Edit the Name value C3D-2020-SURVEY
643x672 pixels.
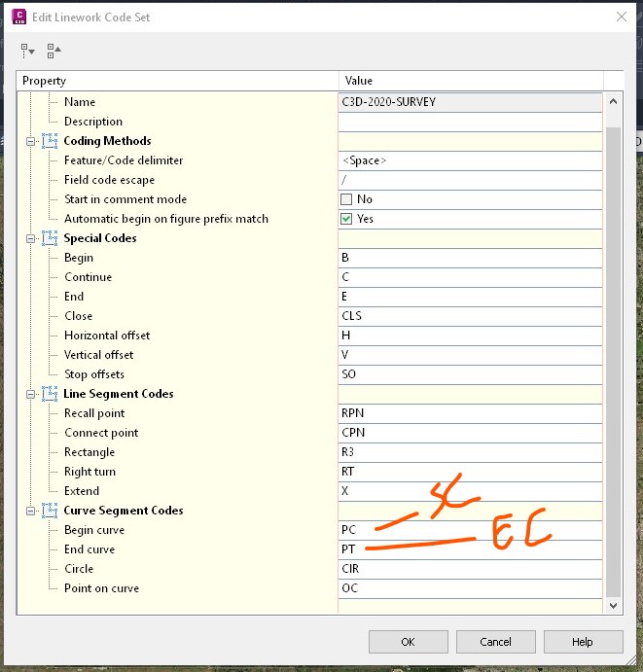(x=470, y=102)
